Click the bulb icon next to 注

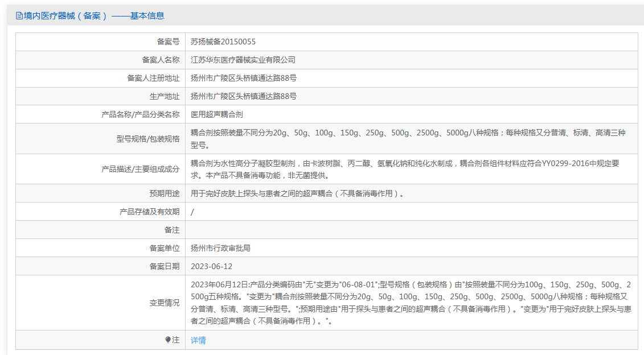(x=167, y=340)
